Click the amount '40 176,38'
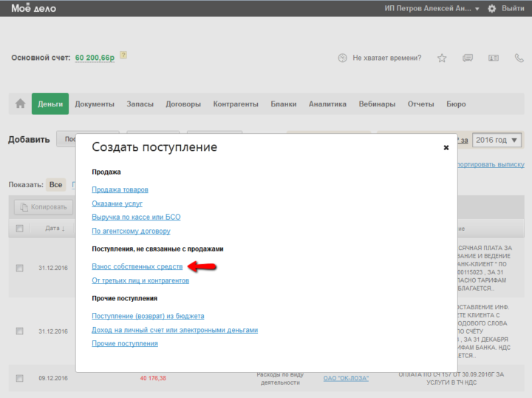532x398 pixels. (153, 378)
